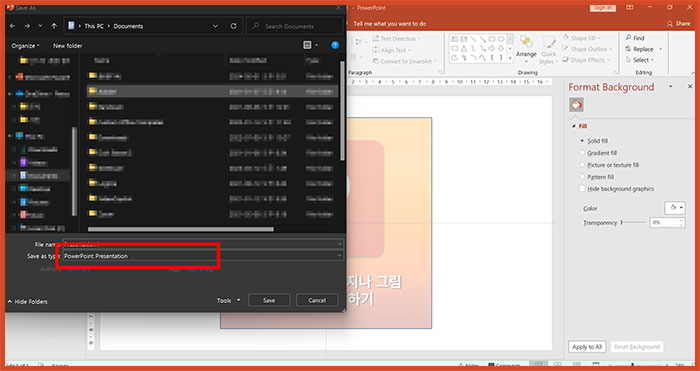The image size is (700, 371).
Task: Click Sign in button
Action: pyautogui.click(x=603, y=8)
